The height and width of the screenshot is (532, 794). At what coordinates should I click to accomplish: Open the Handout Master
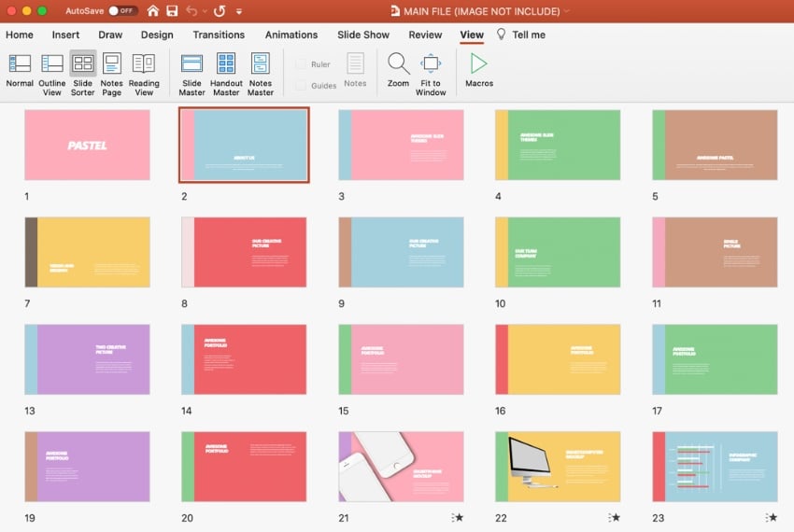(x=226, y=73)
